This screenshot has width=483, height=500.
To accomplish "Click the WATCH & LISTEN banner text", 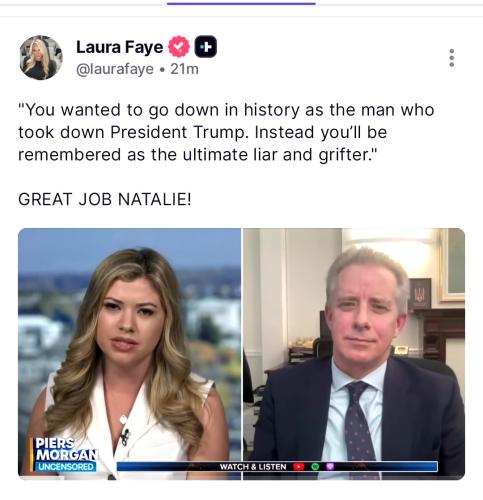I will [253, 467].
